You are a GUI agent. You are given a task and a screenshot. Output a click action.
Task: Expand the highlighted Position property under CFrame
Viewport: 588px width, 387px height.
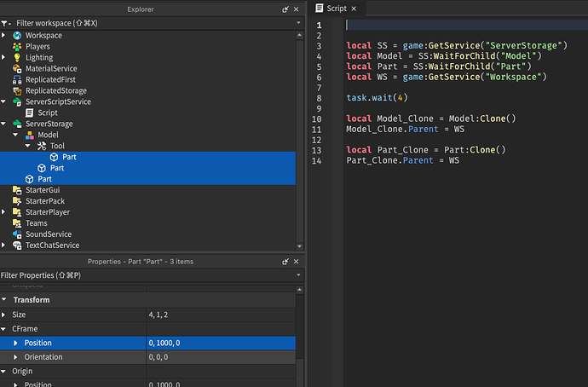tap(15, 343)
